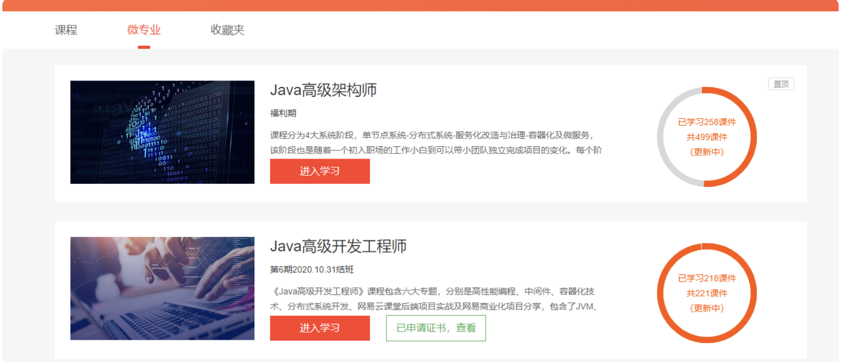Open the Java高级架构师 course thumbnail
Image resolution: width=868 pixels, height=362 pixels.
pos(162,132)
